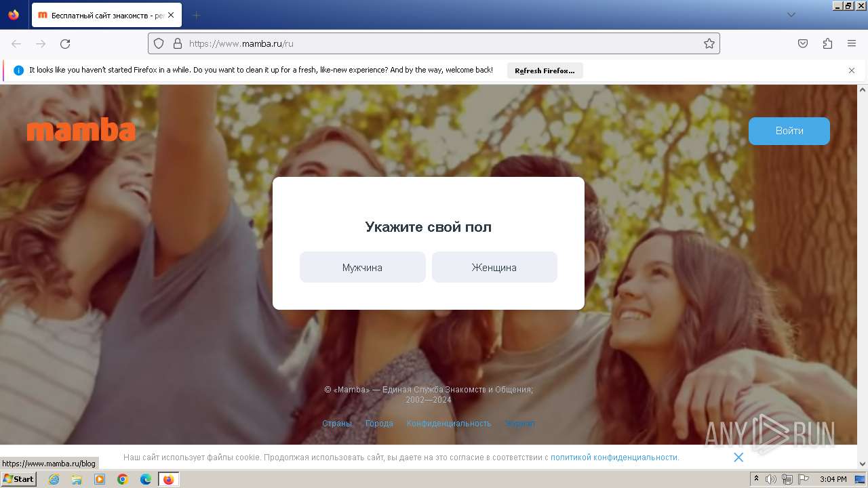Choose Мужчина as gender
The image size is (868, 488).
coord(362,267)
